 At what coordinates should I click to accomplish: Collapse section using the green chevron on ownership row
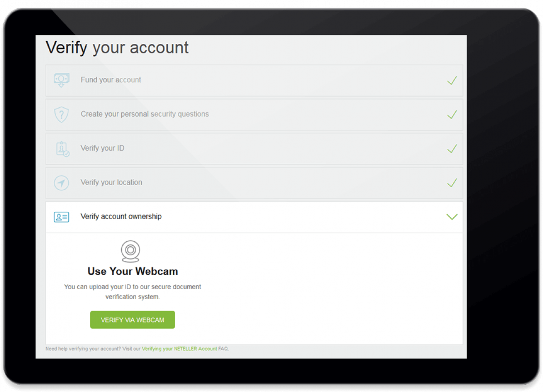click(x=452, y=217)
